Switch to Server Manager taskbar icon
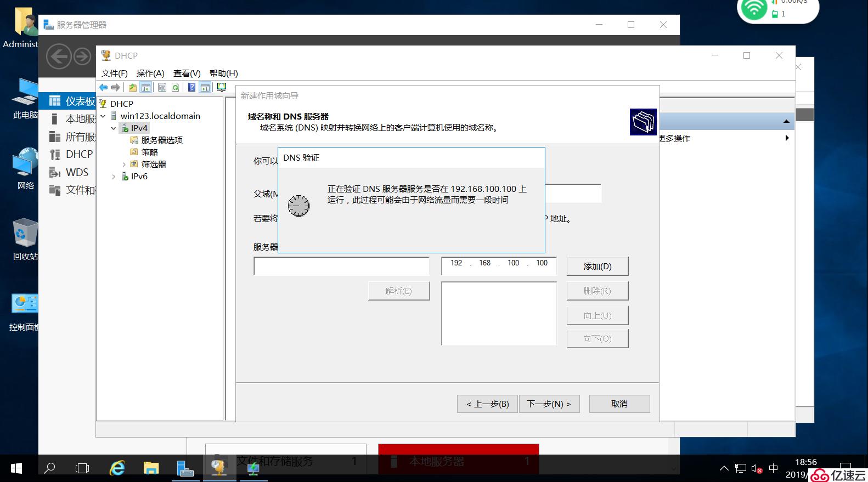The image size is (868, 482). (x=185, y=468)
